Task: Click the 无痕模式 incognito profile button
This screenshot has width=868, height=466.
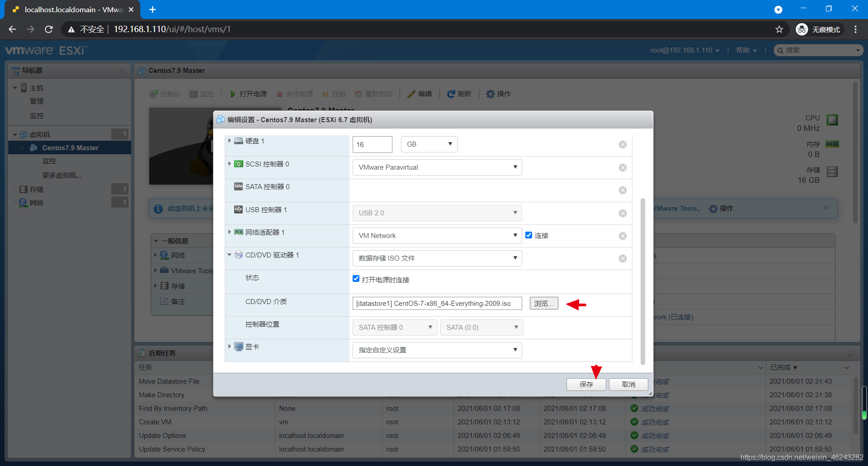Action: point(819,29)
